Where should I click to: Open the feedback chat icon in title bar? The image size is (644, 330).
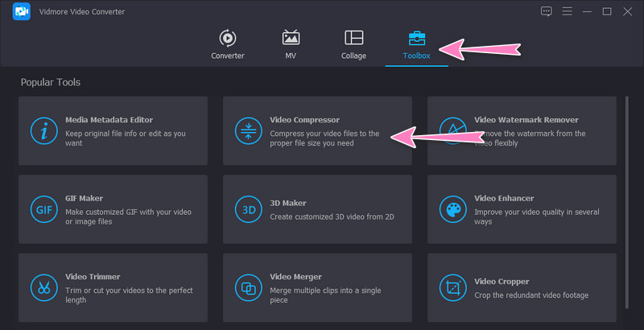(547, 11)
